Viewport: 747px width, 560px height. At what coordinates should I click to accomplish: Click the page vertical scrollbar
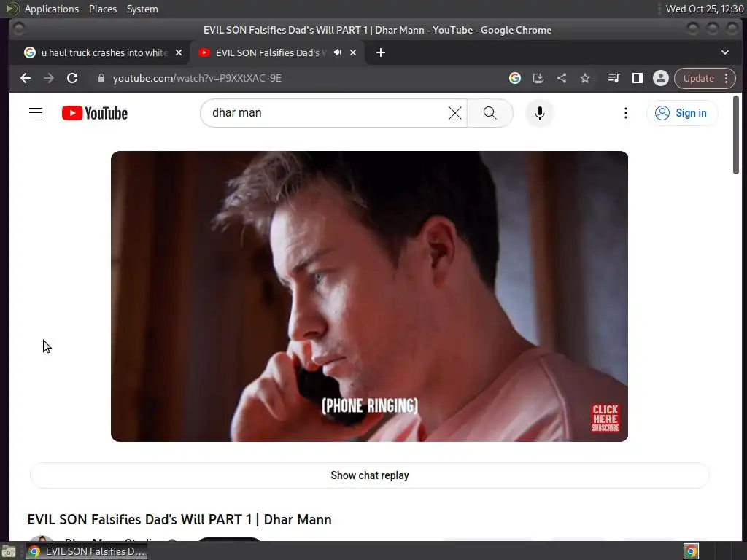point(735,135)
